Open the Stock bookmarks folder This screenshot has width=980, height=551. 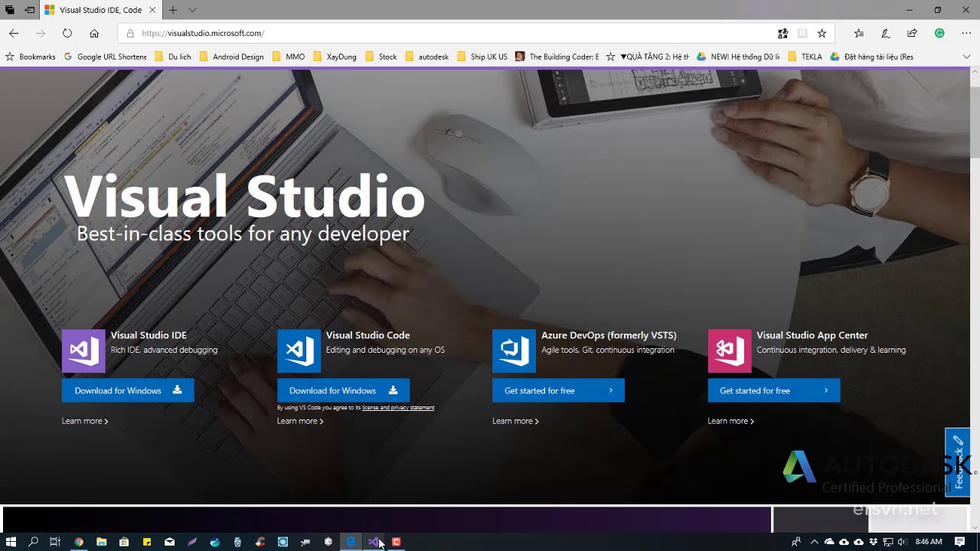pos(381,57)
